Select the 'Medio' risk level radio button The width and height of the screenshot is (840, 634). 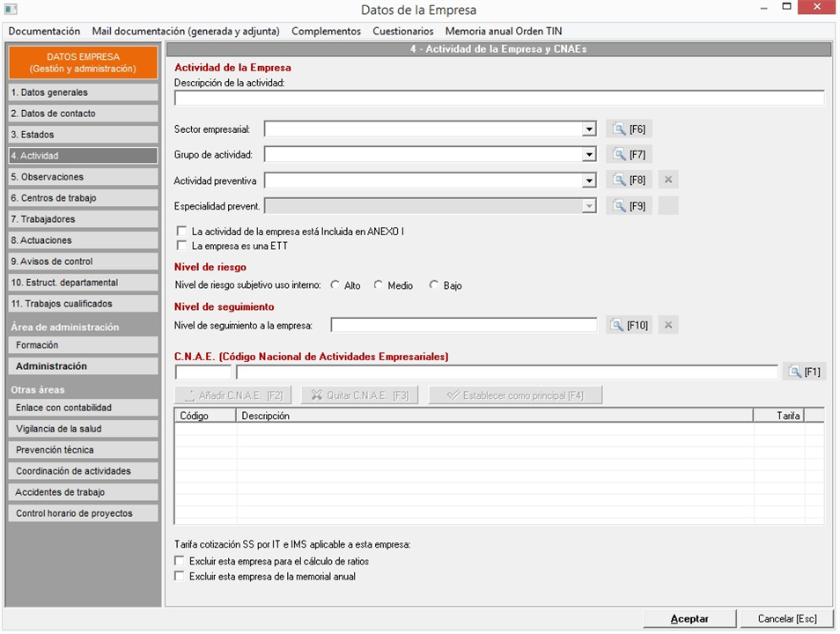point(379,285)
